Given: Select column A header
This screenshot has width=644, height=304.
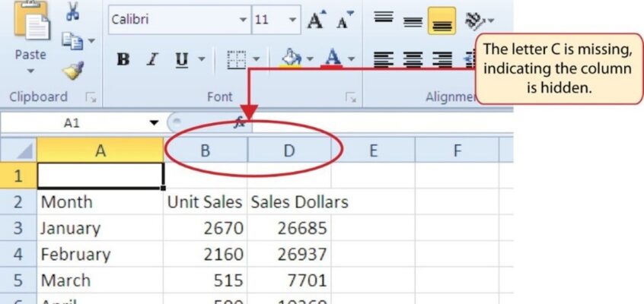Looking at the screenshot, I should tap(100, 150).
